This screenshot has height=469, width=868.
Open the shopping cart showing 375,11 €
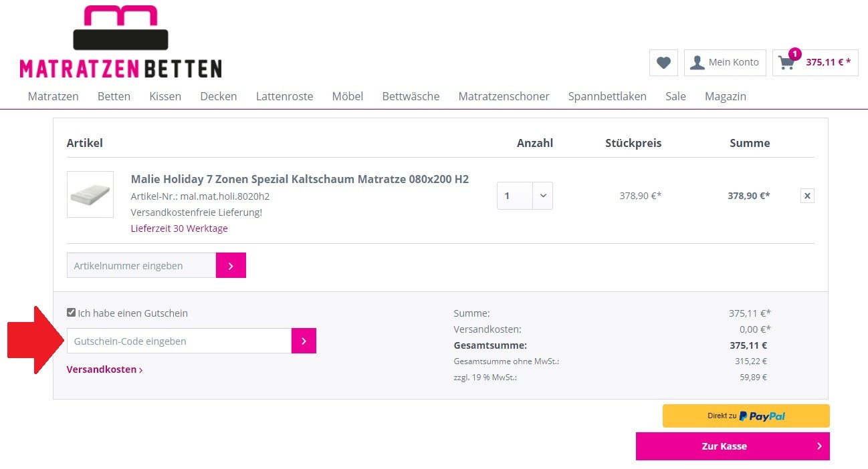click(x=815, y=63)
